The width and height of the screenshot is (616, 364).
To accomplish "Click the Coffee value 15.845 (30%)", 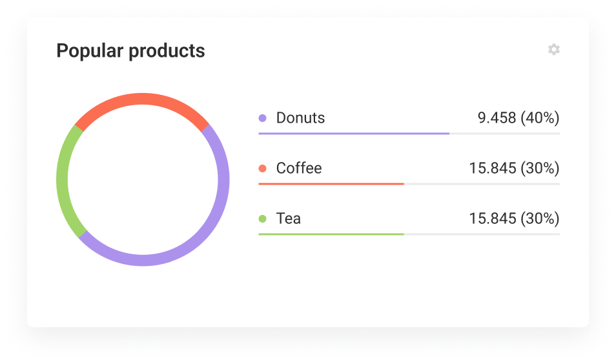I will point(514,168).
